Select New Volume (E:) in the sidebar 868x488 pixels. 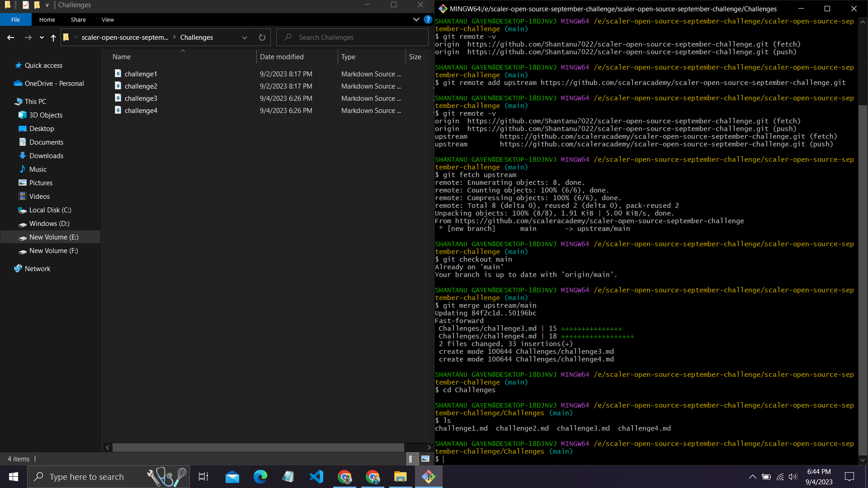coord(54,237)
